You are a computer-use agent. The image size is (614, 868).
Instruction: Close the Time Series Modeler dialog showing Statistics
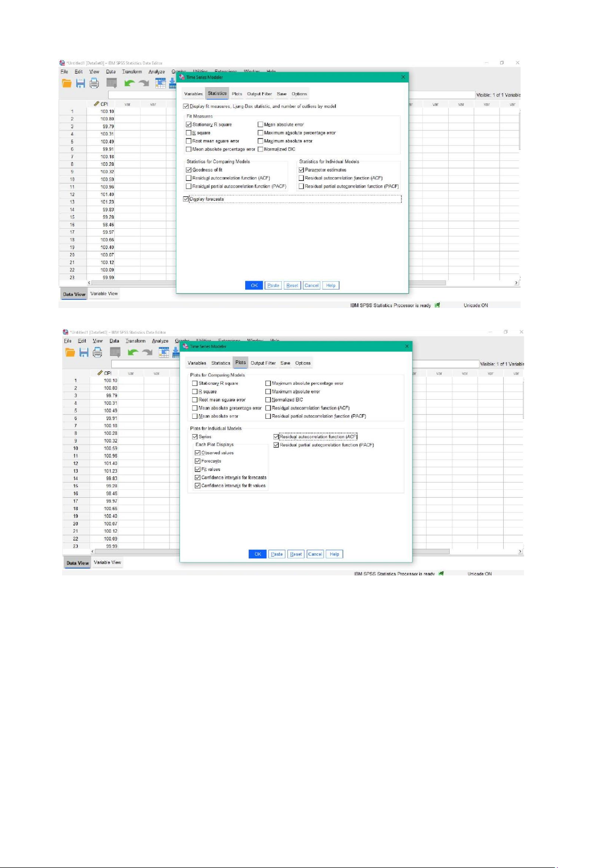403,77
